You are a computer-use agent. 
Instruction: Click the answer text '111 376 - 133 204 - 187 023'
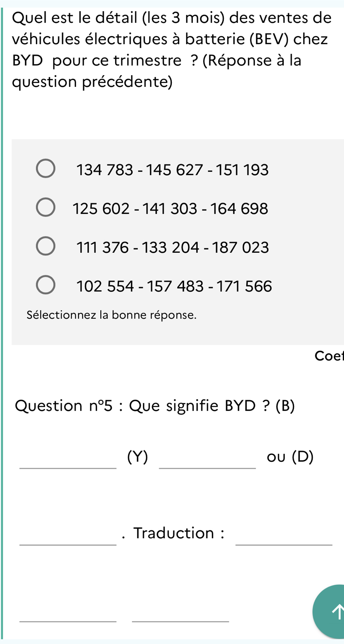(x=173, y=247)
